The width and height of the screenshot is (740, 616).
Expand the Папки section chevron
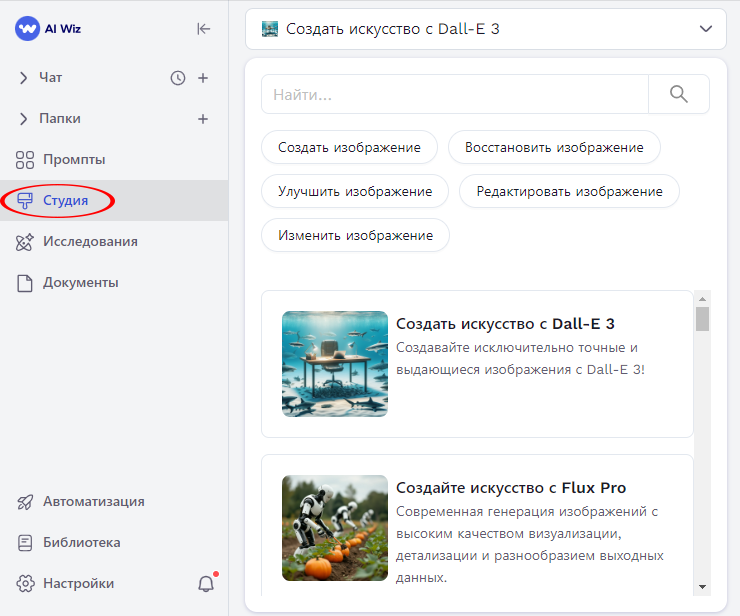(24, 119)
